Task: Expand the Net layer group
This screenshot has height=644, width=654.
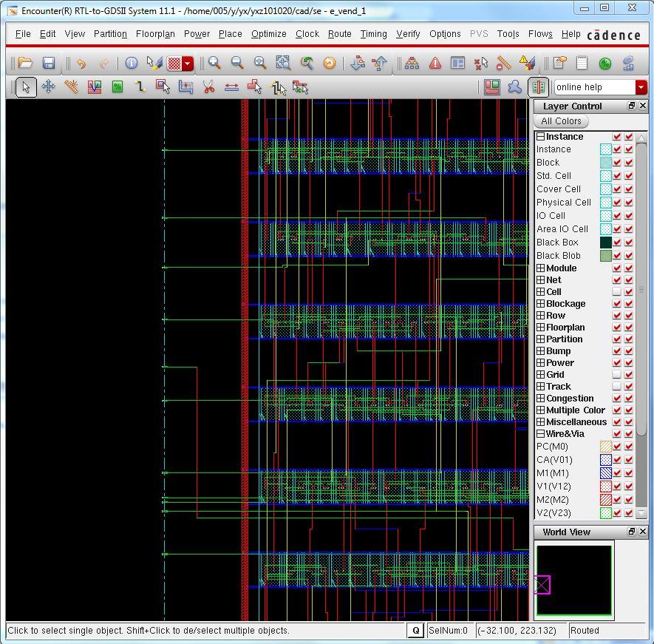Action: [541, 280]
